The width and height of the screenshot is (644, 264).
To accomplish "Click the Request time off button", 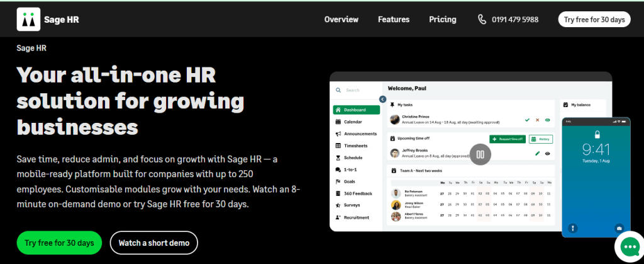I will tap(508, 139).
